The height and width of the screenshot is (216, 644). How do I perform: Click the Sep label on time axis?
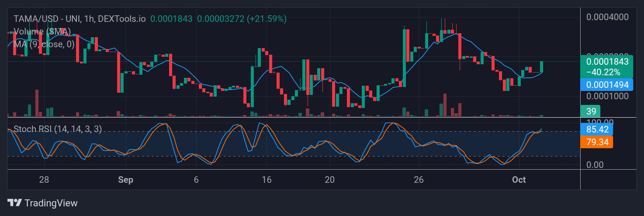[x=125, y=180]
